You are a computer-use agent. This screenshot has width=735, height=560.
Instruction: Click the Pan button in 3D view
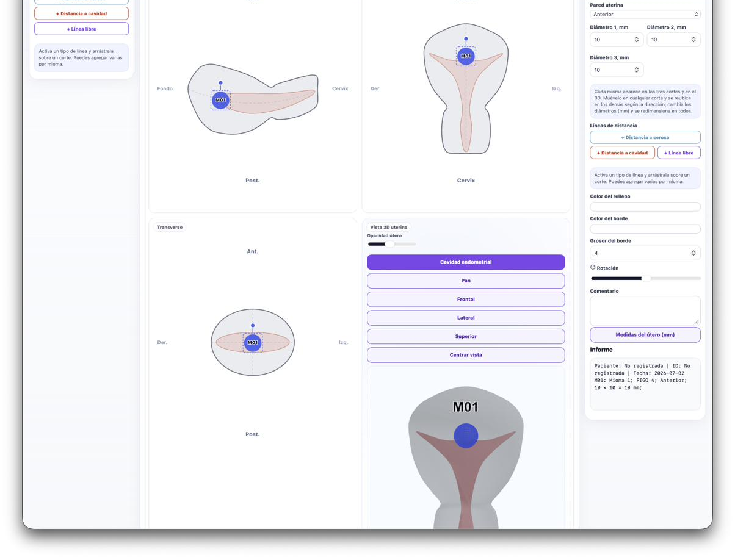click(466, 281)
